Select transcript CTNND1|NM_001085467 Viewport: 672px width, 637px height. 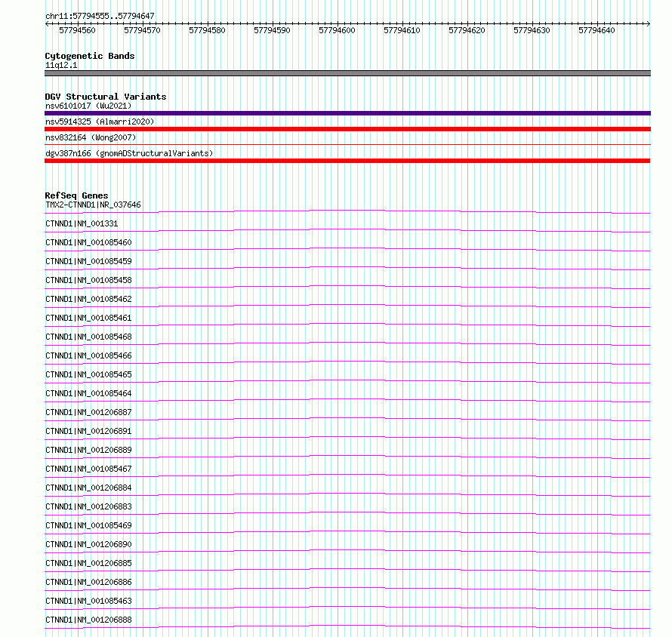(88, 469)
